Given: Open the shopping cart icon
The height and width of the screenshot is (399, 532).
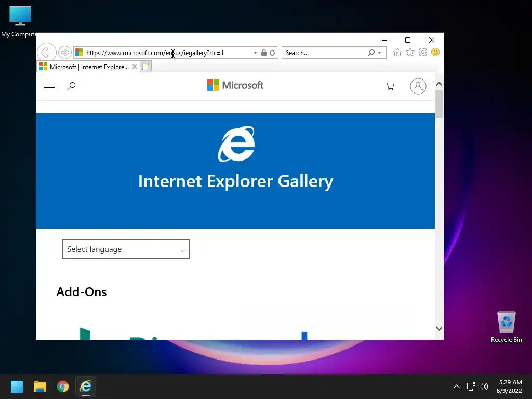Looking at the screenshot, I should pyautogui.click(x=390, y=87).
